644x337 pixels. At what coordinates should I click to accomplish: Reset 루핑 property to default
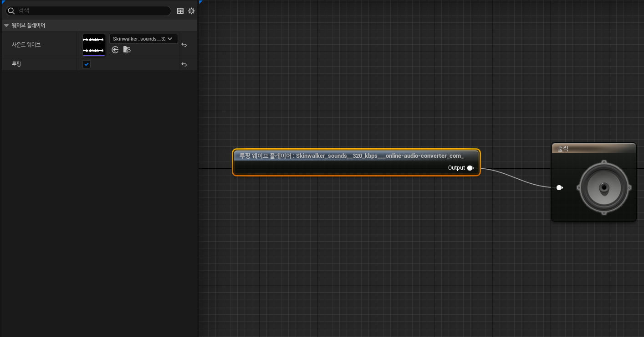[x=184, y=64]
